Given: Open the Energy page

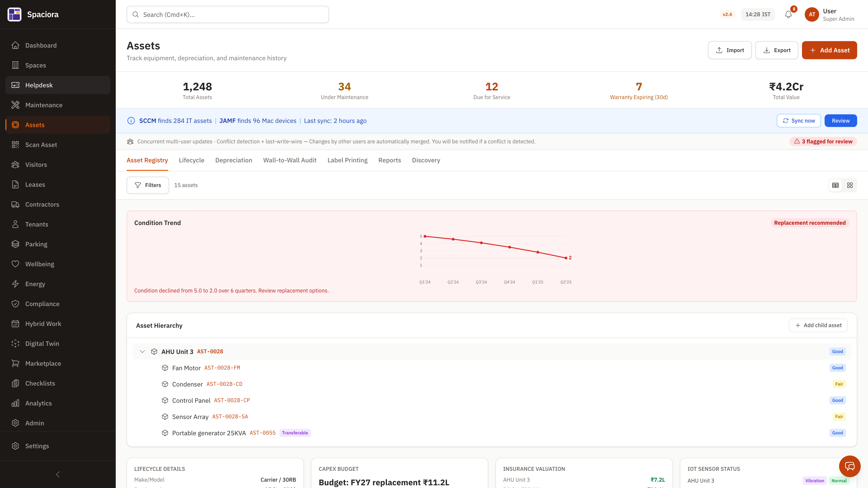Looking at the screenshot, I should coord(58,283).
